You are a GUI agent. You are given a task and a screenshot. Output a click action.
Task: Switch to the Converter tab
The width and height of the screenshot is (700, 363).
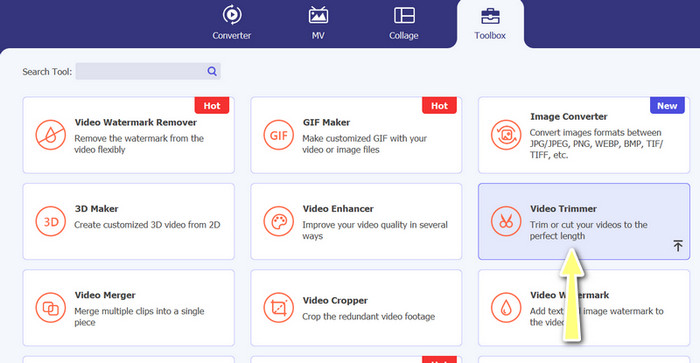(x=232, y=22)
